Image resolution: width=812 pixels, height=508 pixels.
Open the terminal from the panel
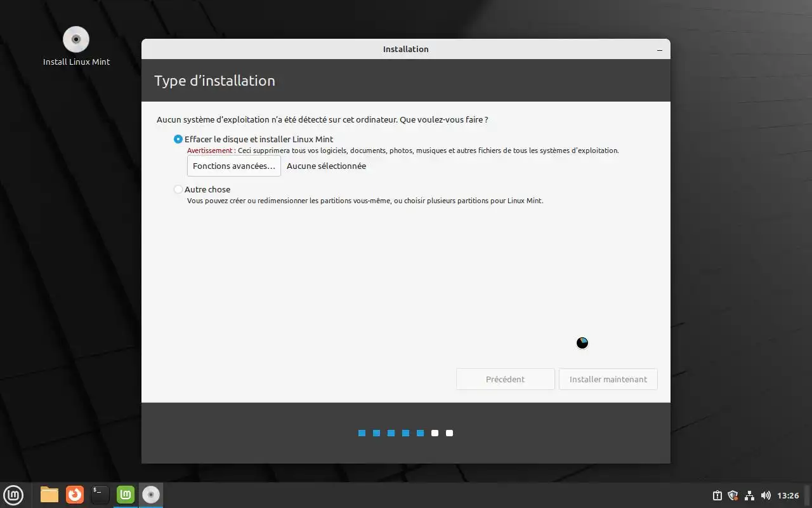(x=100, y=495)
